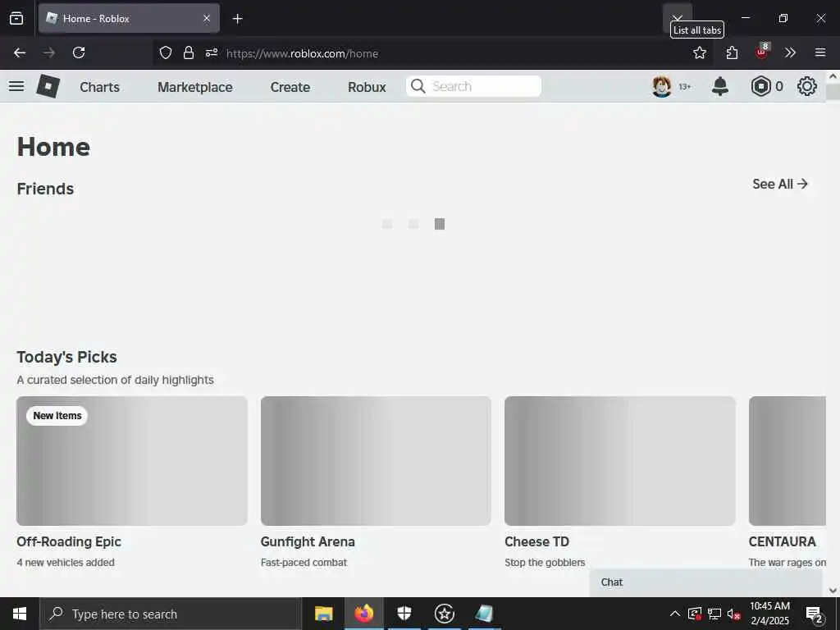Expand the Chat panel
The height and width of the screenshot is (630, 840).
[x=705, y=582]
